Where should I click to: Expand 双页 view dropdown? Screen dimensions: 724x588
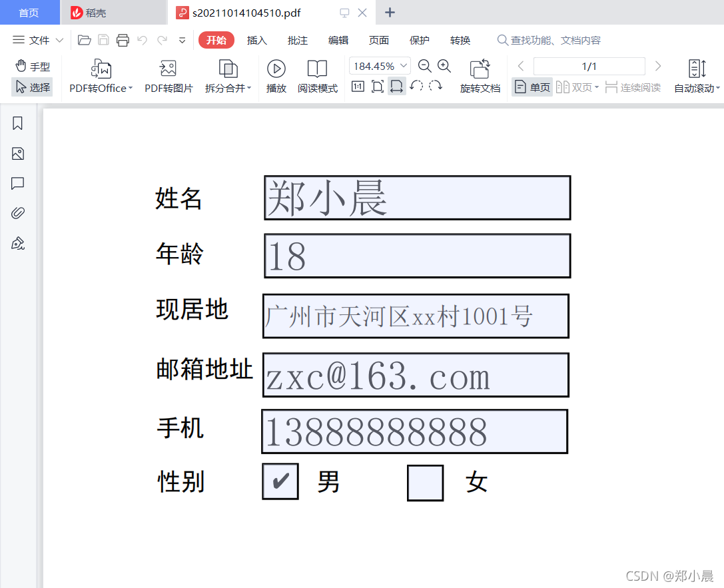[597, 87]
